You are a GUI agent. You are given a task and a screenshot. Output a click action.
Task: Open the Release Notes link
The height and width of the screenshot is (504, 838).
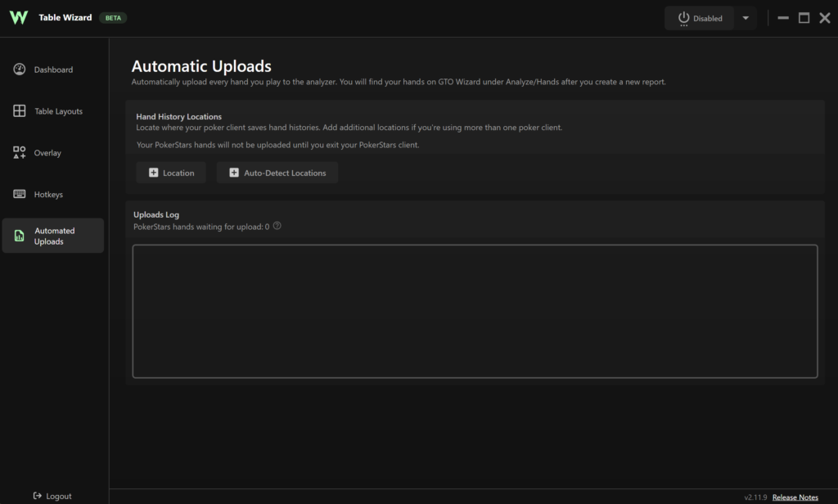pyautogui.click(x=795, y=497)
